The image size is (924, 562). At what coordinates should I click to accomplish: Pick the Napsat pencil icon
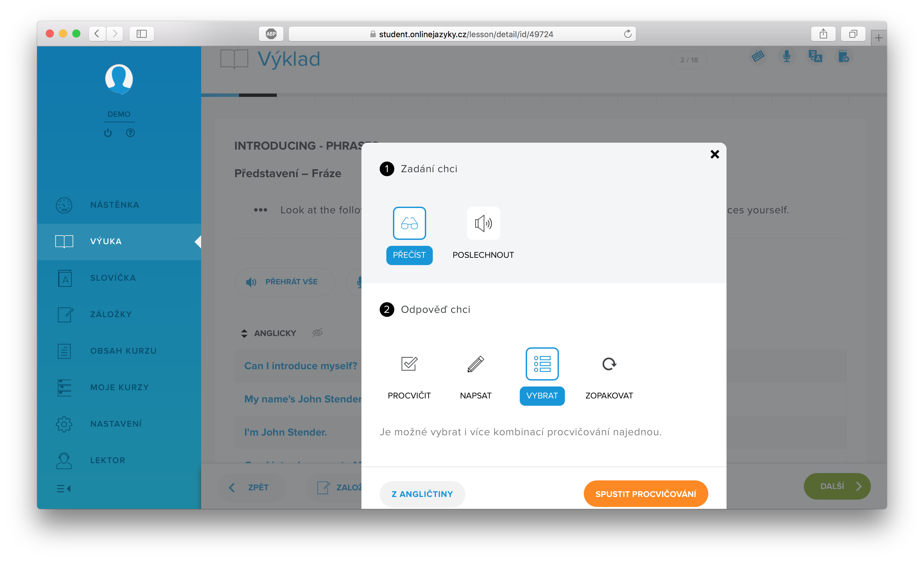click(476, 364)
